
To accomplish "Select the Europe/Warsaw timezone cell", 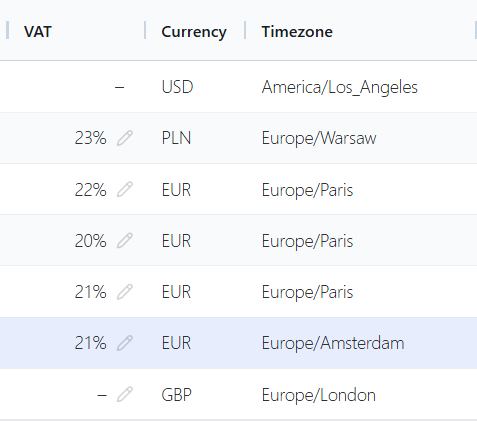I will tap(319, 138).
